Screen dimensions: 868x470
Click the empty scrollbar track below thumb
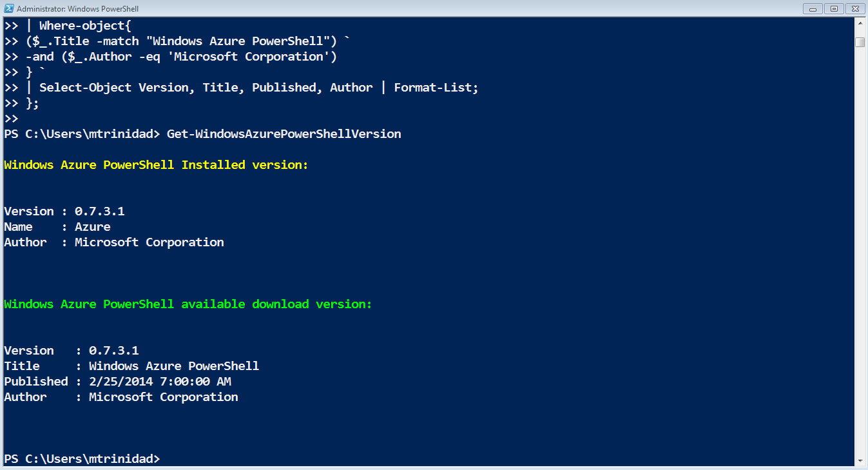(x=860, y=251)
